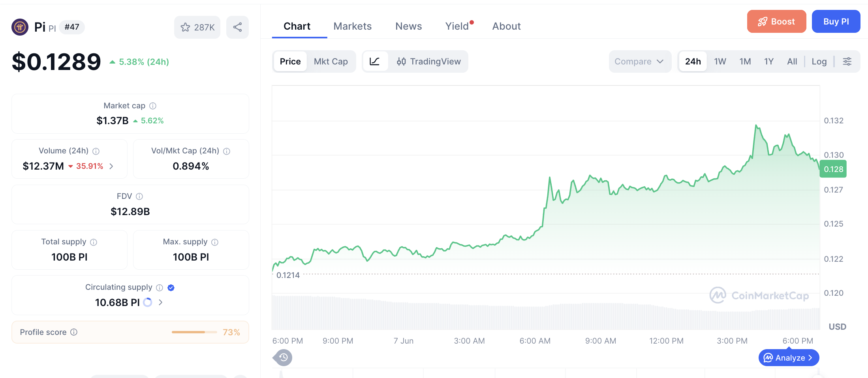Select the Price toggle
The height and width of the screenshot is (378, 868).
click(x=290, y=61)
